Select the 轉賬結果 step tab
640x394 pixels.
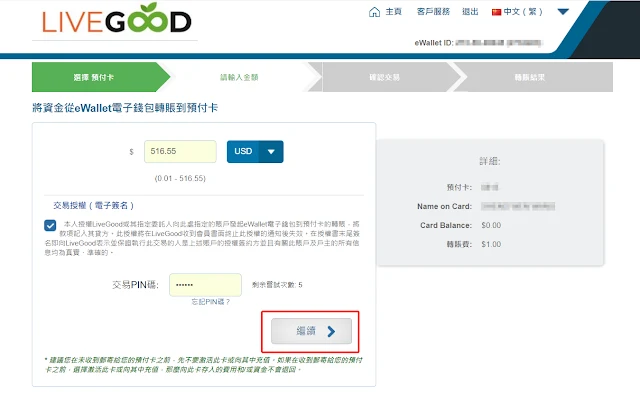click(530, 77)
